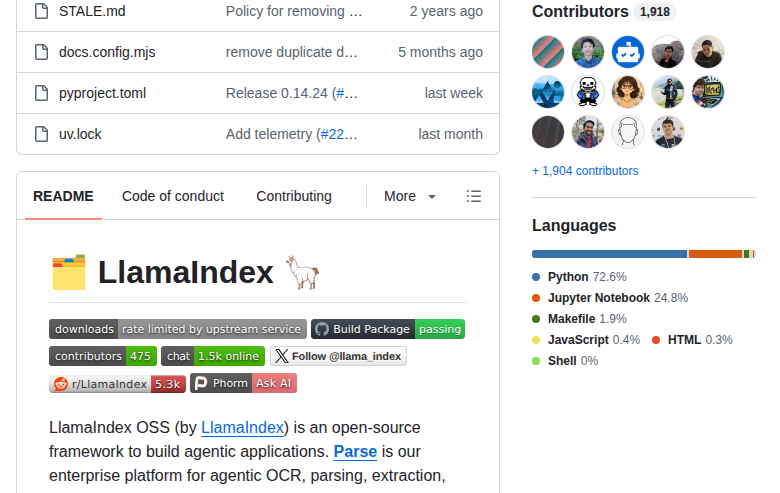Expand the More dropdown

point(410,196)
